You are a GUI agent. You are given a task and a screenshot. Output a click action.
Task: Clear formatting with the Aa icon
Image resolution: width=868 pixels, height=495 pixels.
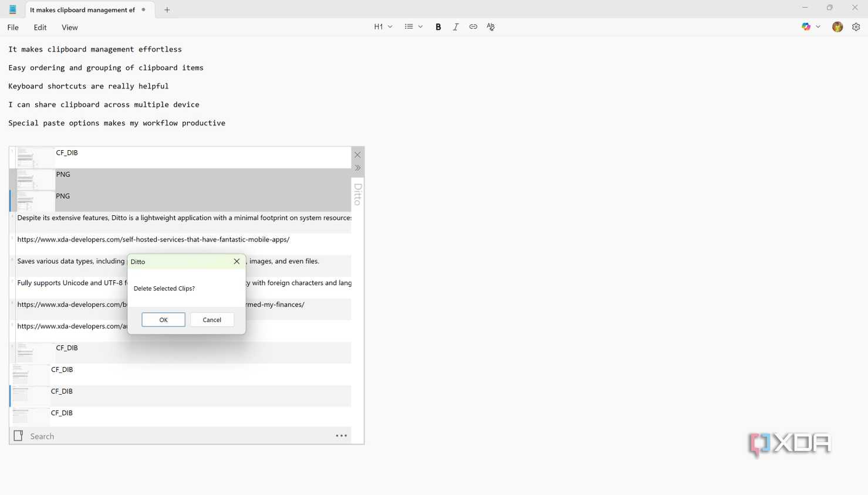[x=491, y=27]
